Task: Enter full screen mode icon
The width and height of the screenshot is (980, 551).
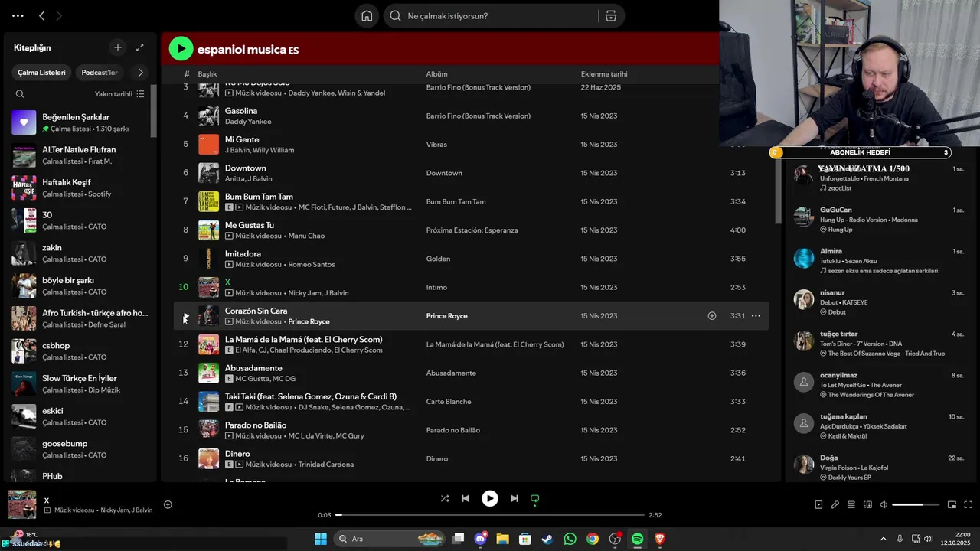Action: point(968,505)
